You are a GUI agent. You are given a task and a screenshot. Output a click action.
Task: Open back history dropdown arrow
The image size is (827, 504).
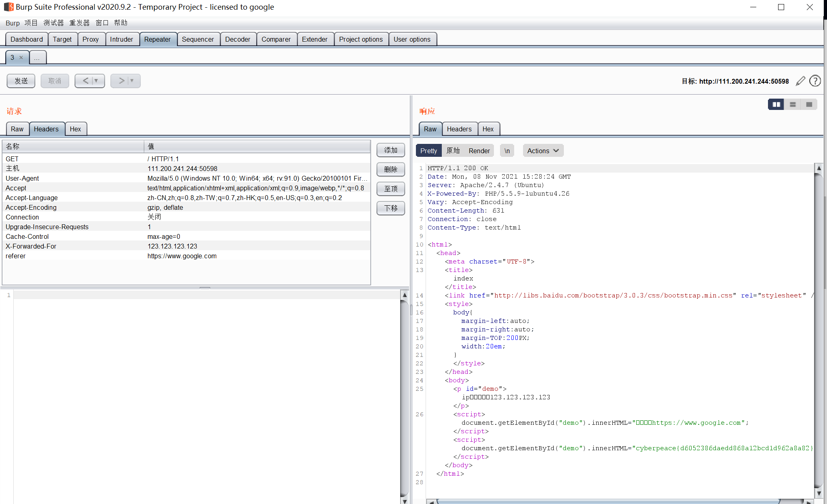(96, 81)
